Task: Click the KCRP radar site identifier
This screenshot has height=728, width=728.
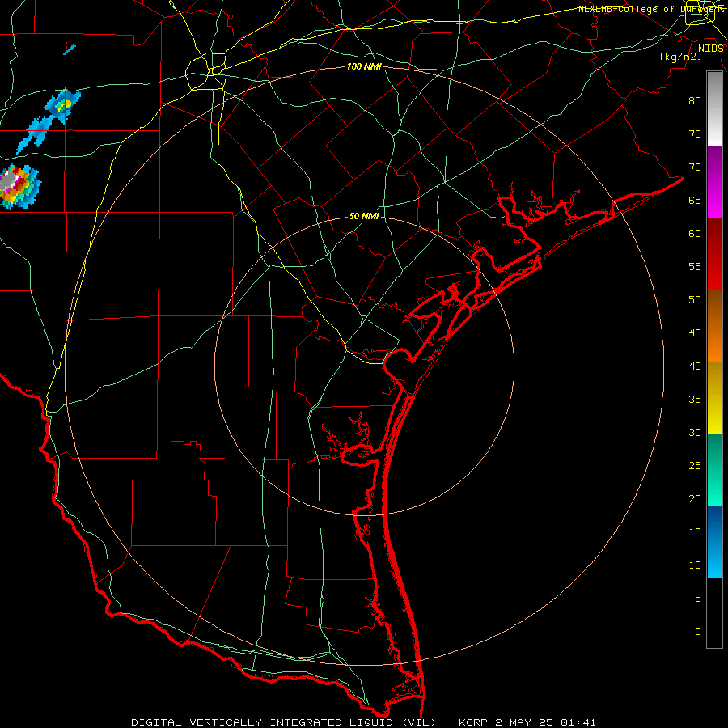Action: (x=475, y=722)
